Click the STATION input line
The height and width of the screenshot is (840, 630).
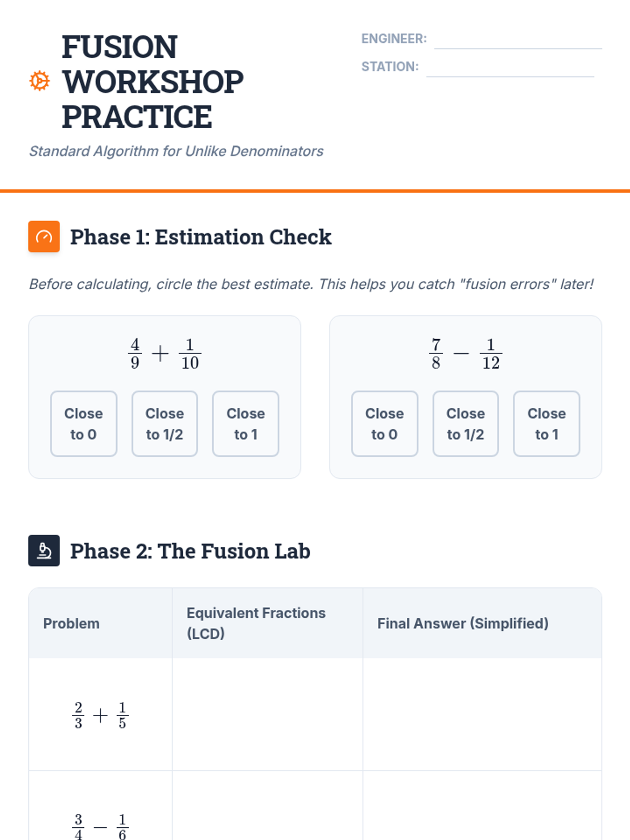tap(510, 67)
